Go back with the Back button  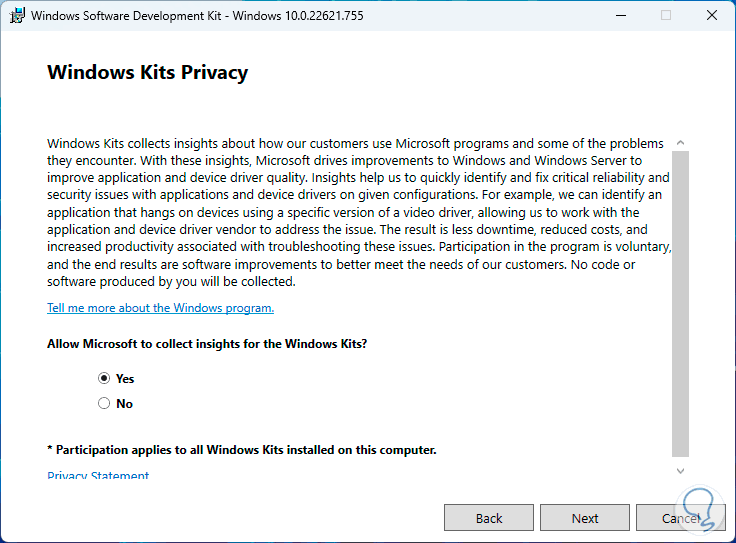[x=489, y=518]
